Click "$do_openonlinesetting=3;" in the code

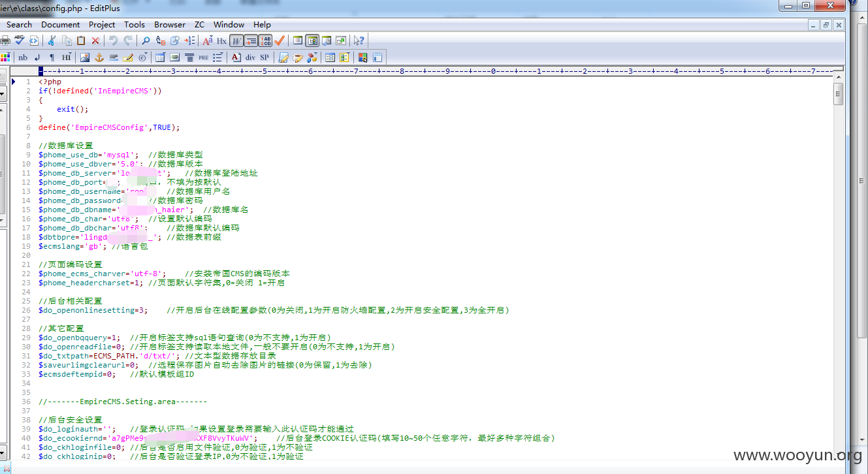pyautogui.click(x=93, y=310)
